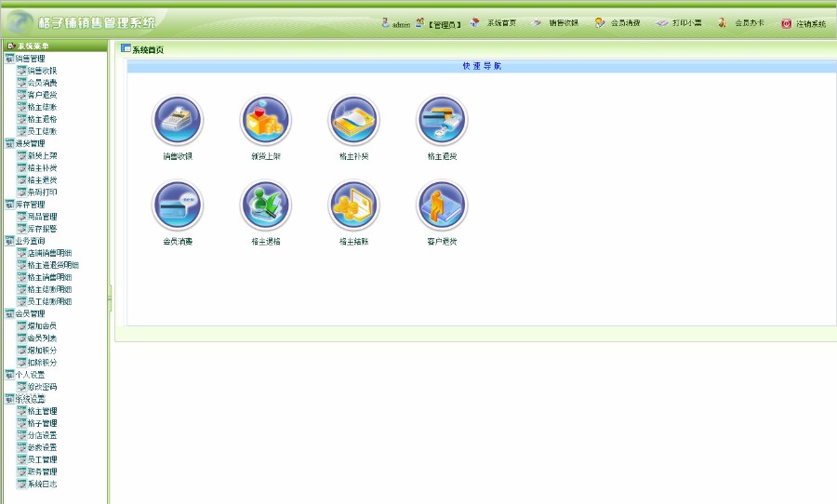Open 格主补货 round icon in quick navigation
This screenshot has height=504, width=837.
[x=354, y=120]
